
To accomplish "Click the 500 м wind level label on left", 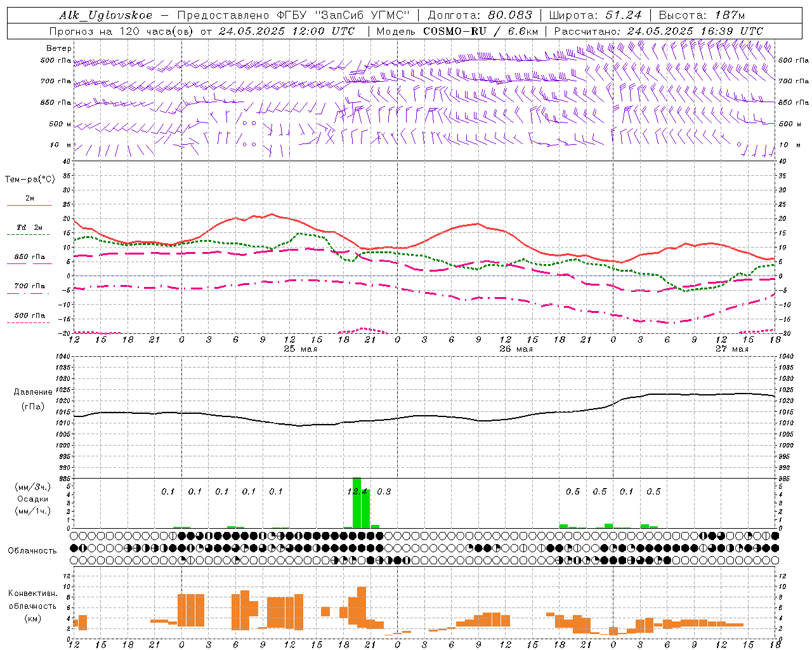I will [60, 124].
